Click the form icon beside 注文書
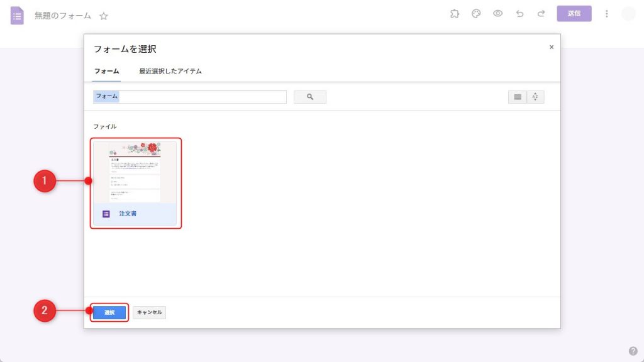 tap(106, 214)
